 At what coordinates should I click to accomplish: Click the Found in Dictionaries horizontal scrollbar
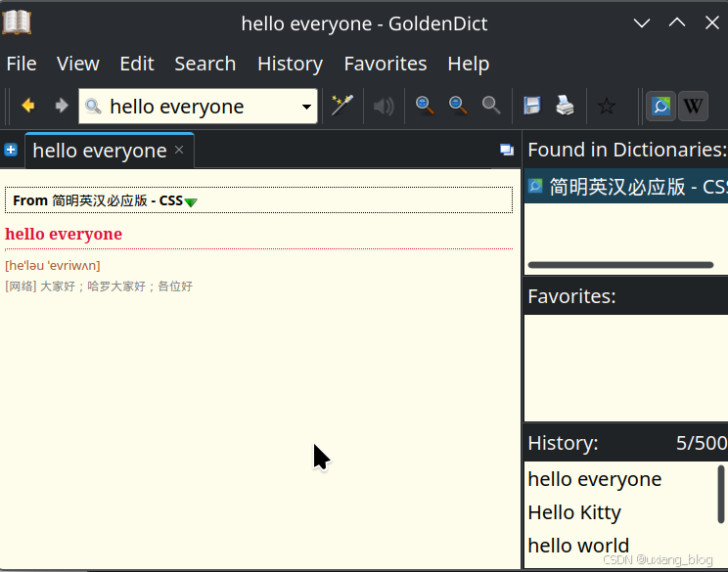620,265
